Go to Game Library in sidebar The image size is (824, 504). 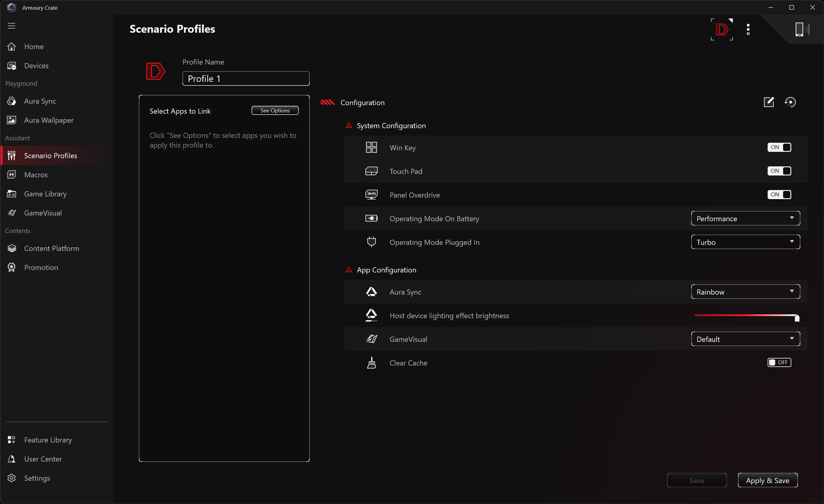pyautogui.click(x=45, y=194)
